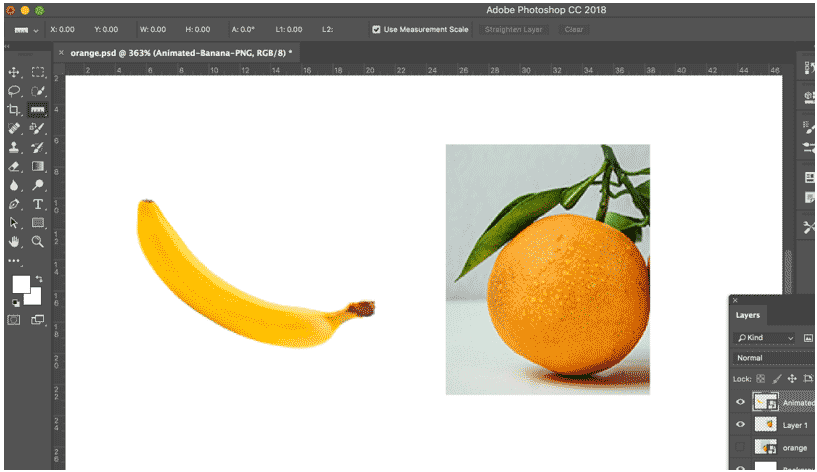Select the Pen tool
The height and width of the screenshot is (472, 817).
click(x=14, y=204)
